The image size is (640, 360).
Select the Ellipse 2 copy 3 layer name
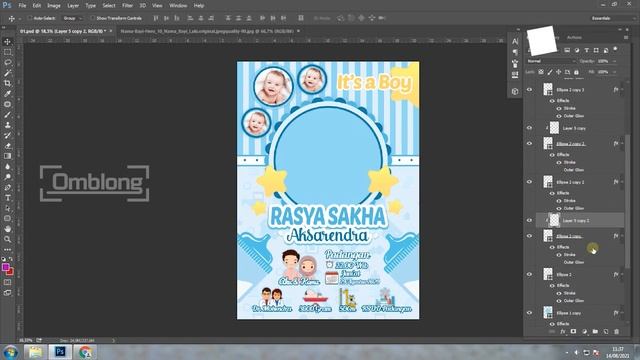point(570,90)
